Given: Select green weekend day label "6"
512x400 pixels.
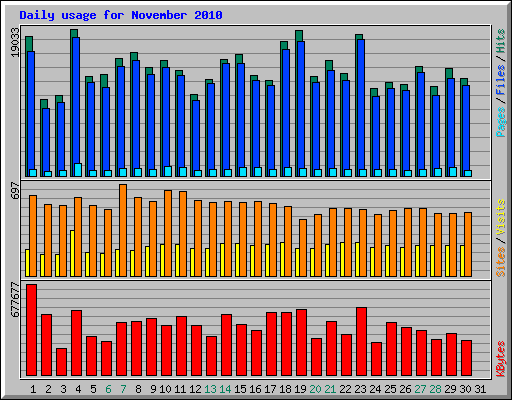Looking at the screenshot, I should (108, 389).
